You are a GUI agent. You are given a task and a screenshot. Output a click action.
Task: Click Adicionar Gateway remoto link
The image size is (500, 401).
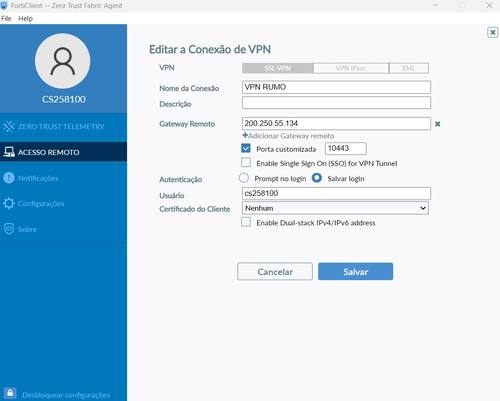point(288,136)
